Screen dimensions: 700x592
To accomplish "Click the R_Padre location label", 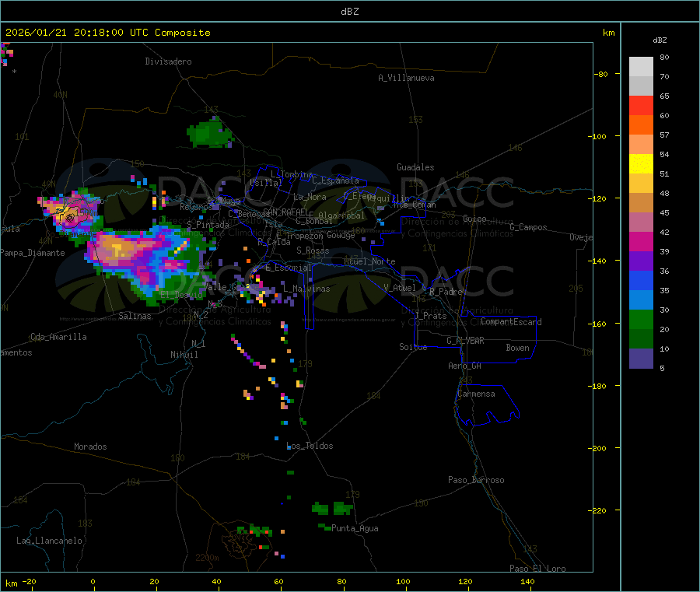I will (x=446, y=292).
